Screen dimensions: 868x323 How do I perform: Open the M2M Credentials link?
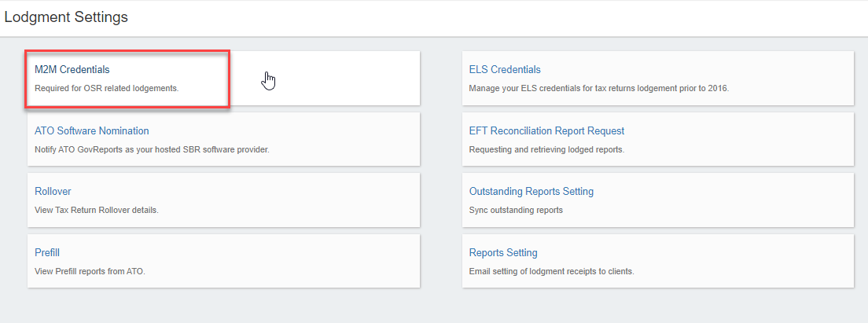(72, 70)
